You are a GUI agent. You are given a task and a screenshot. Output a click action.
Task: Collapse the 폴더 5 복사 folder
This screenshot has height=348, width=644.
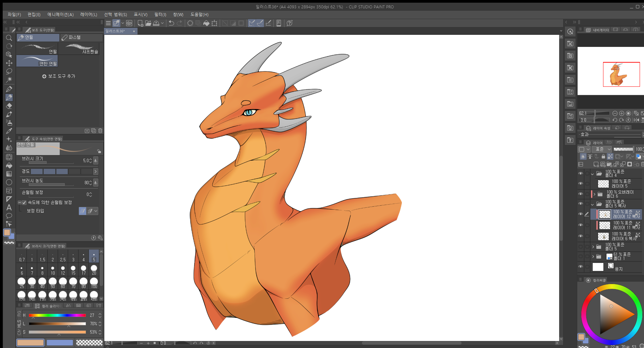[592, 204]
